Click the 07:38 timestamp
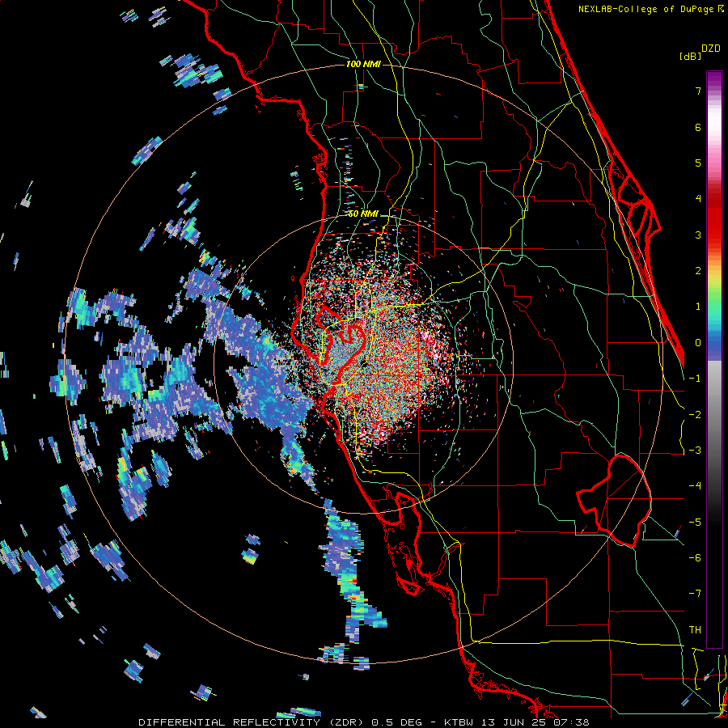The width and height of the screenshot is (728, 728). point(572,722)
